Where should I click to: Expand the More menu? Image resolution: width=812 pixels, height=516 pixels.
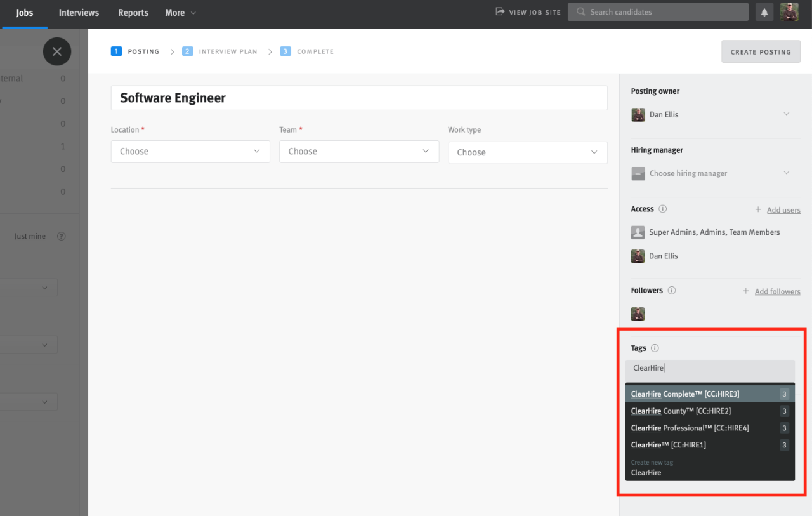click(181, 13)
